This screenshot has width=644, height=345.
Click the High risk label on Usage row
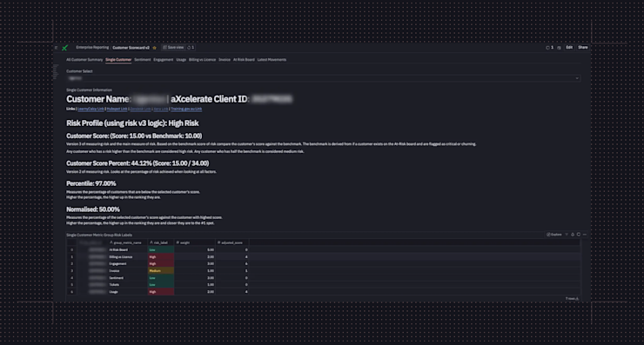point(161,292)
